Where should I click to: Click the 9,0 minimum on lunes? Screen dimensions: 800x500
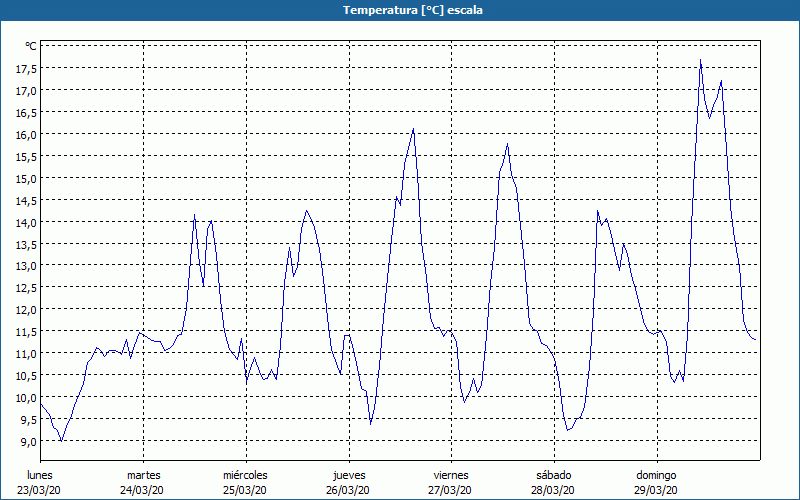[61, 441]
